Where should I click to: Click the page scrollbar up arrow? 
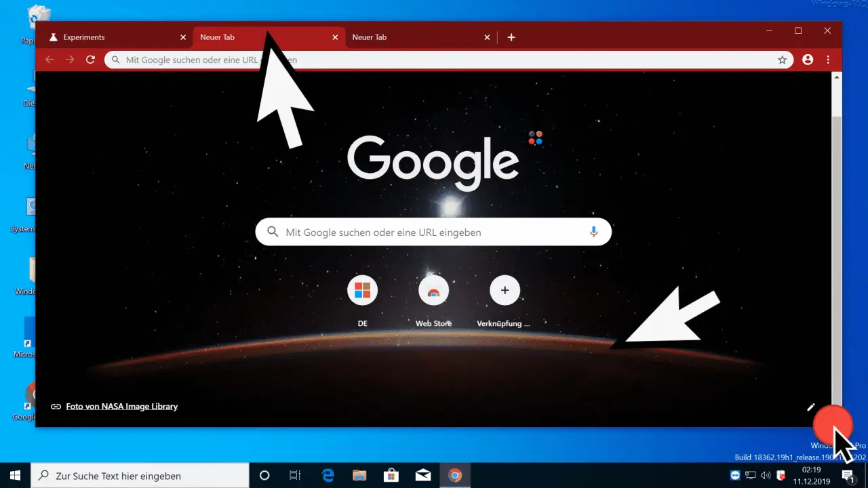[x=837, y=77]
